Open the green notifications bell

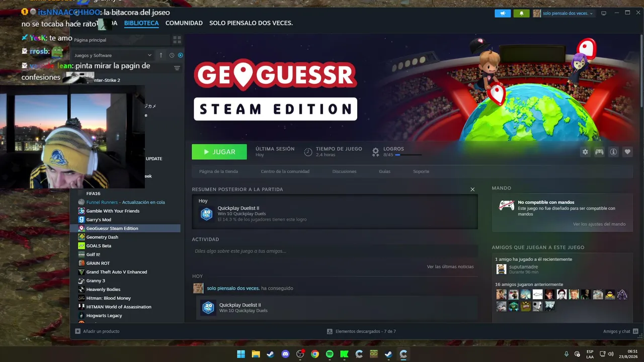(x=521, y=14)
